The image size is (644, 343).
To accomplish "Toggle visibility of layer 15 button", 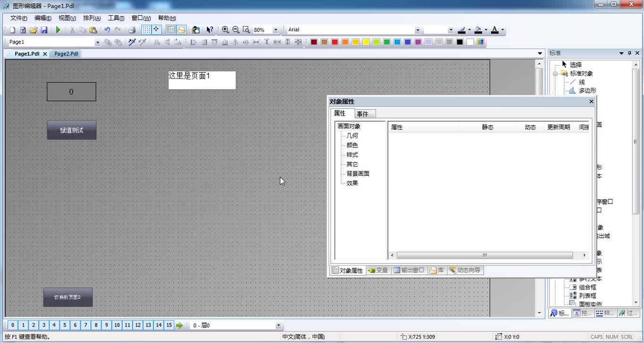I will [x=169, y=325].
